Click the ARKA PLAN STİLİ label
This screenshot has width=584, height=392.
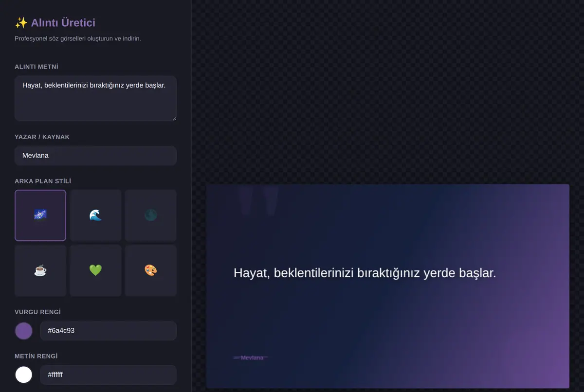(43, 181)
